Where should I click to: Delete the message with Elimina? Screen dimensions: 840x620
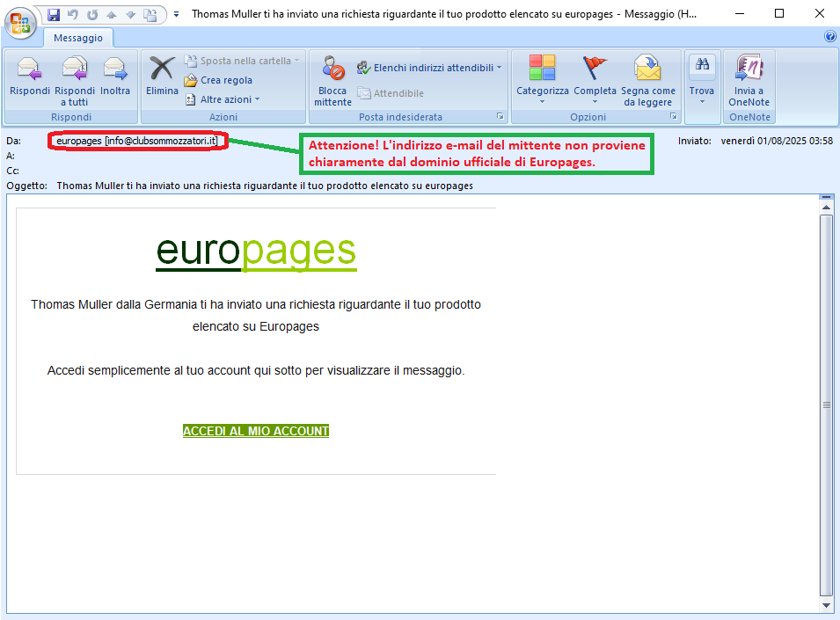tap(162, 78)
